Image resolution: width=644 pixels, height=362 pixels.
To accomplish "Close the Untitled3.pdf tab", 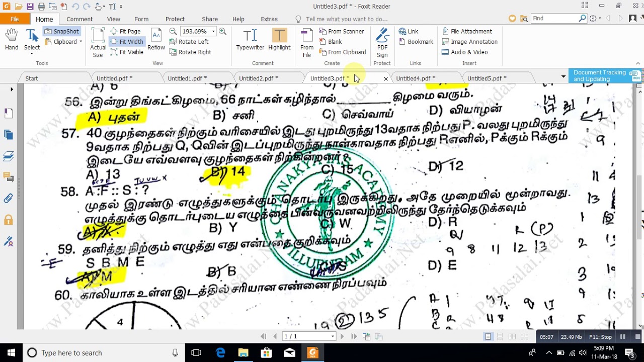I will pos(386,79).
